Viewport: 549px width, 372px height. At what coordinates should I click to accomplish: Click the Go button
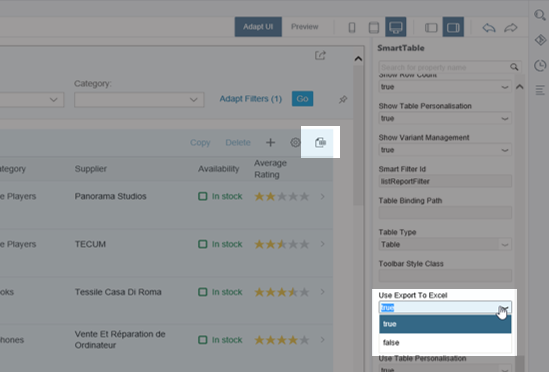[x=303, y=99]
